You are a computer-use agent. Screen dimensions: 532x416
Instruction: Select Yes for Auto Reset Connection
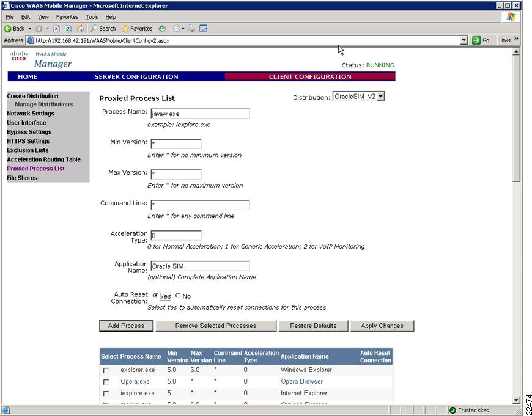[156, 296]
